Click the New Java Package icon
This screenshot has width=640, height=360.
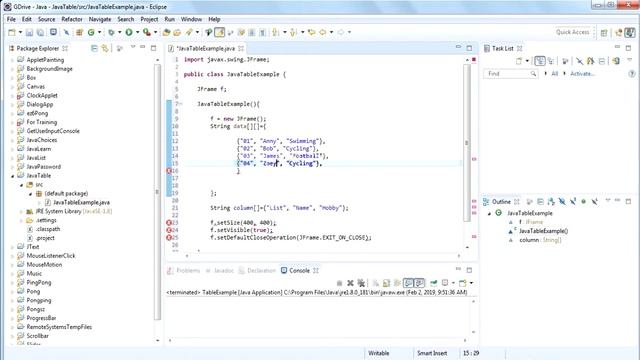80,32
